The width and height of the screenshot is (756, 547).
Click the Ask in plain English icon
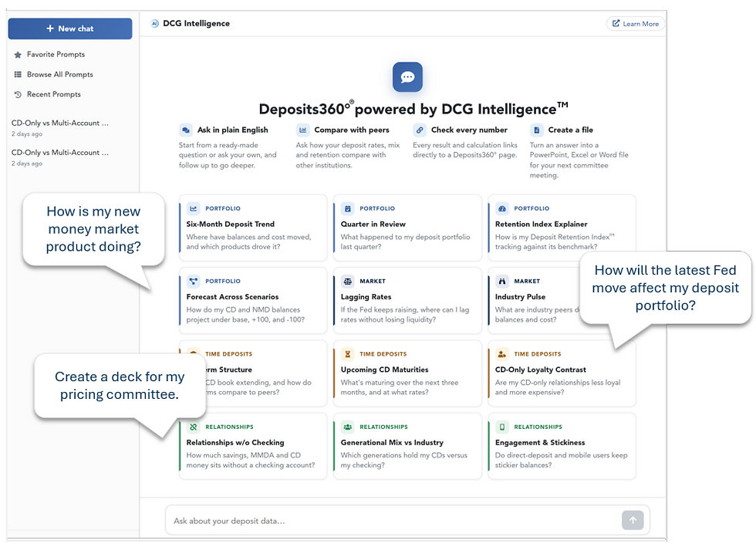(186, 130)
